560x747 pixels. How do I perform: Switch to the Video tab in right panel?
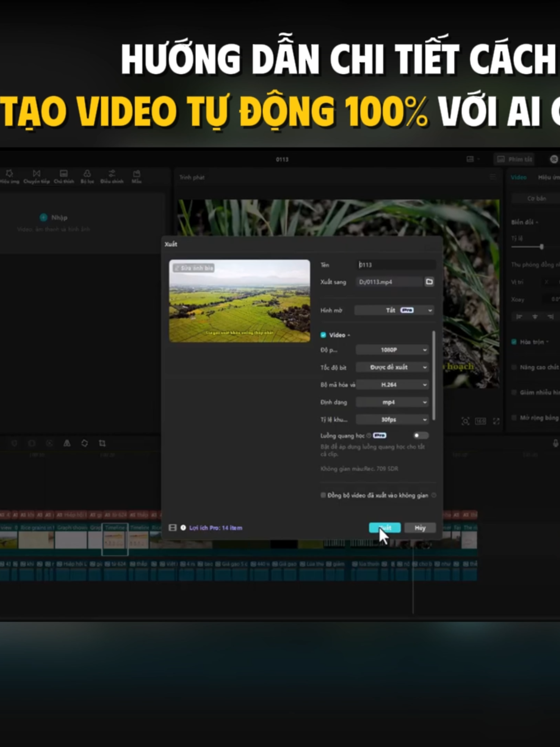pyautogui.click(x=519, y=177)
